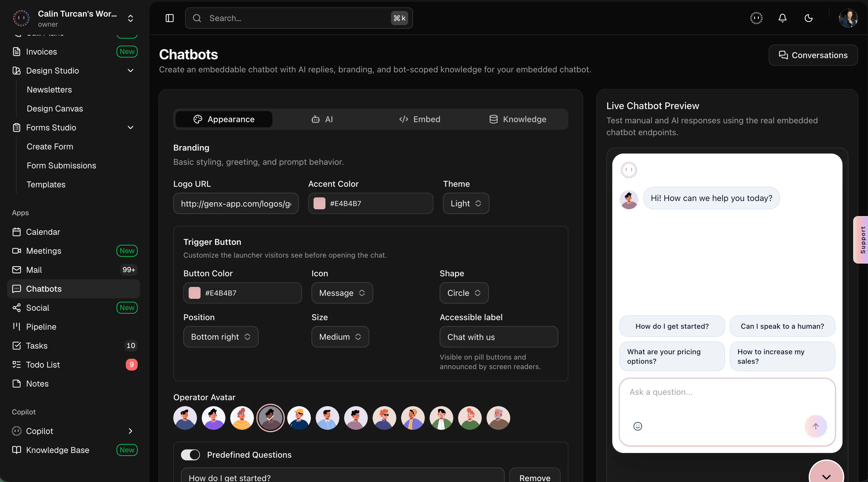Open the Button Color swatch picker
868x482 pixels.
pyautogui.click(x=194, y=293)
